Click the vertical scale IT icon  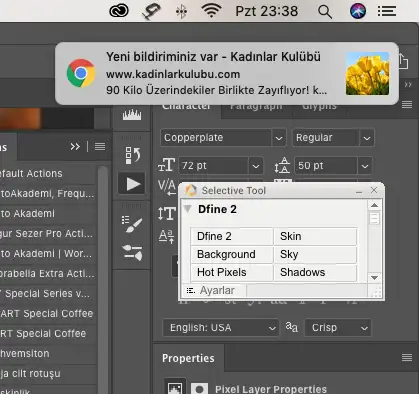click(167, 213)
